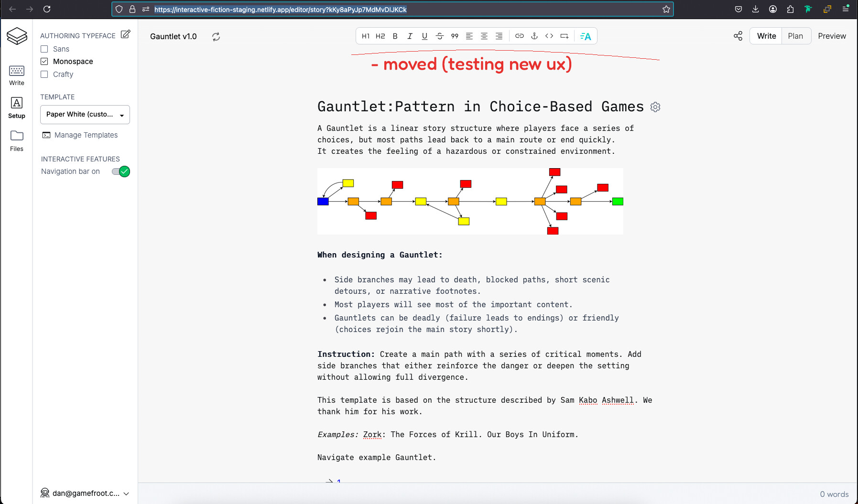Align text right
858x504 pixels.
pos(499,36)
